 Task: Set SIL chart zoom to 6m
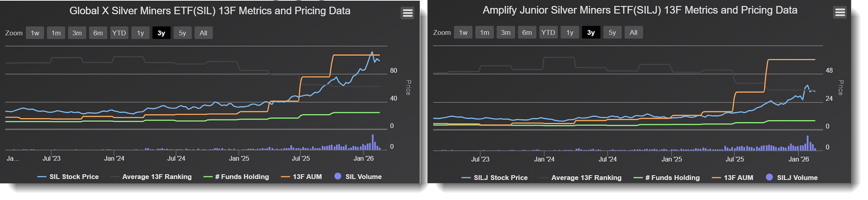pyautogui.click(x=98, y=33)
